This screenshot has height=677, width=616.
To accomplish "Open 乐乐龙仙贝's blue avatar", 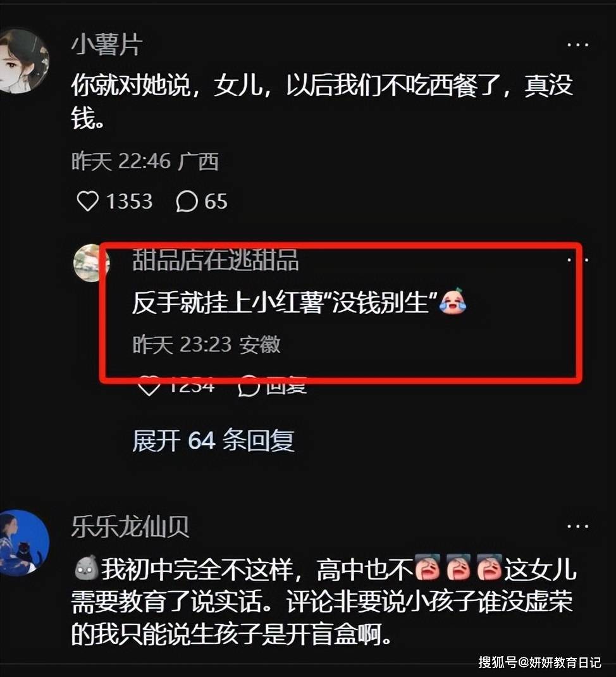I will tap(23, 543).
